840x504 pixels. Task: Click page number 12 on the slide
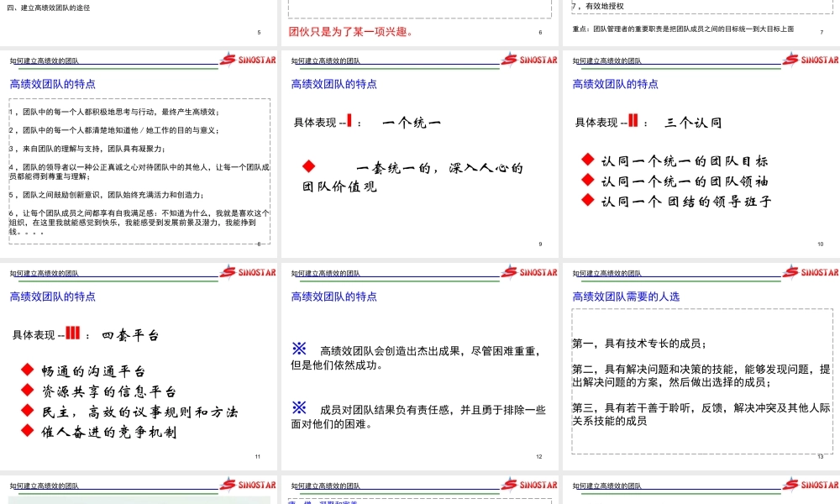click(x=539, y=457)
